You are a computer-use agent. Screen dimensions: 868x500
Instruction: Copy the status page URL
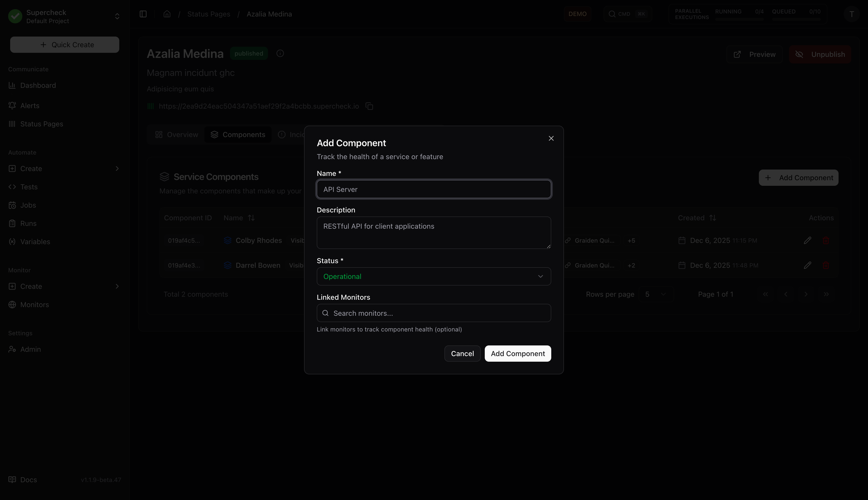click(370, 106)
